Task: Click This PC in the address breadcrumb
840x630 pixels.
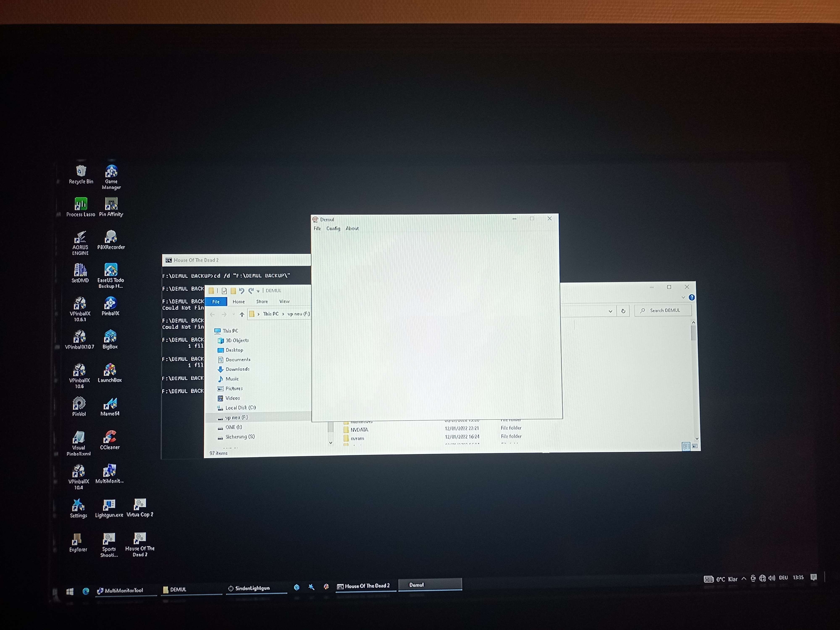Action: coord(271,314)
